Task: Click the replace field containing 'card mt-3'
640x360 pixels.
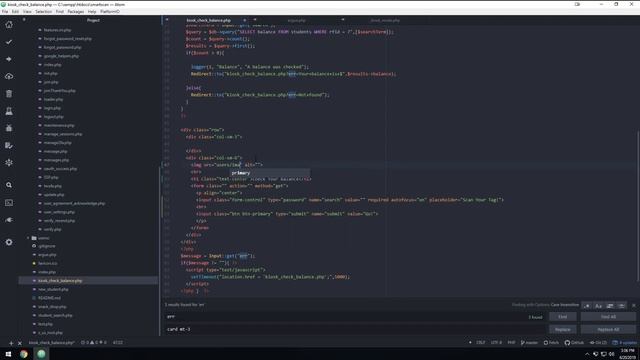Action: 354,329
